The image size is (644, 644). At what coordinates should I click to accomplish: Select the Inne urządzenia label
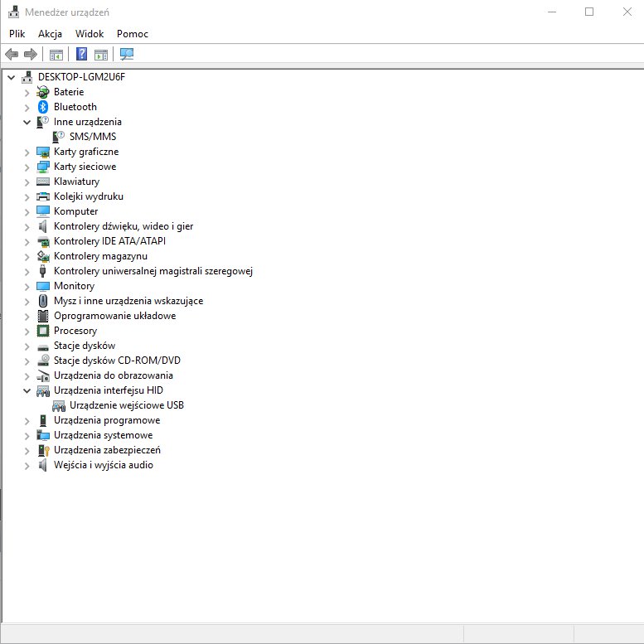[x=88, y=122]
